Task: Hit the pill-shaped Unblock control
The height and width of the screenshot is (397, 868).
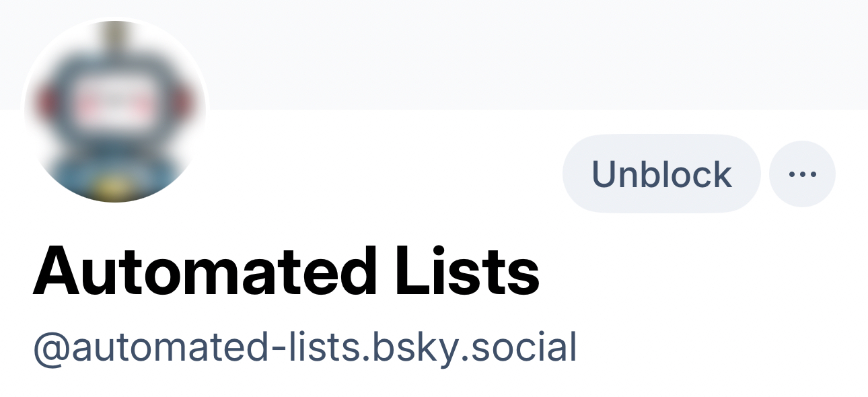Action: pyautogui.click(x=661, y=174)
